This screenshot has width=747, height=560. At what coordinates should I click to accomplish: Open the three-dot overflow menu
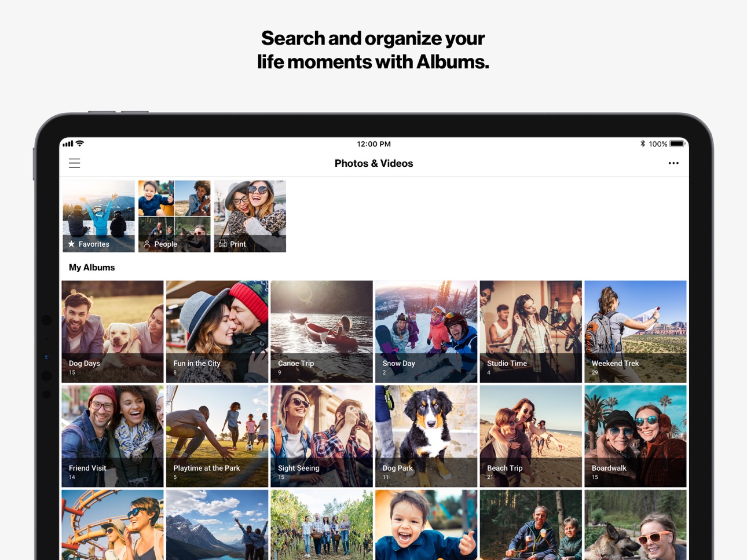point(673,163)
